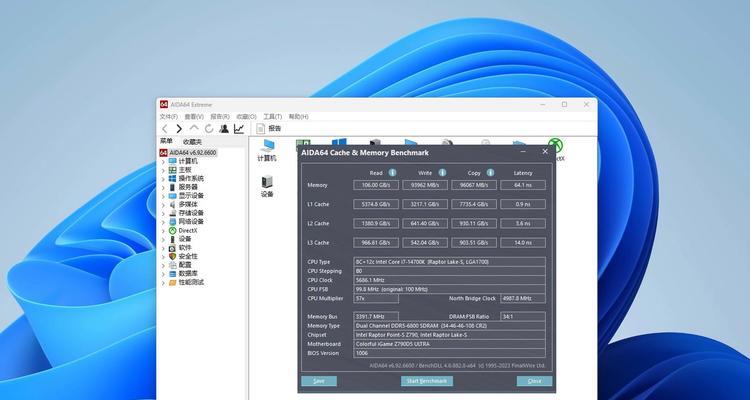Click the North Bridge Clock value 4987.8 MHz

click(x=523, y=299)
